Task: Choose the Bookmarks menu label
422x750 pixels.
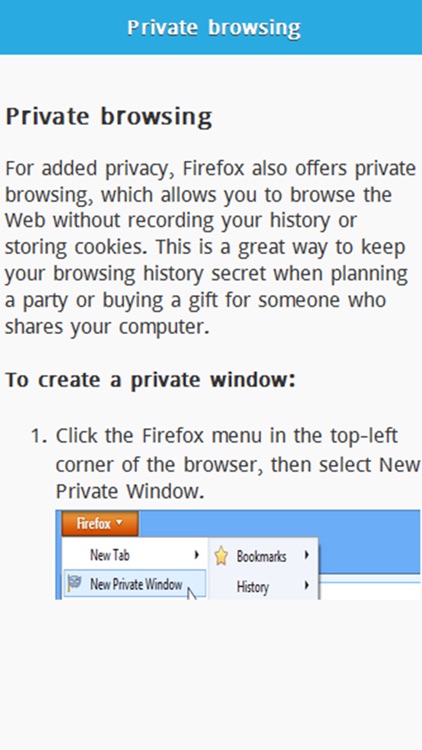Action: pyautogui.click(x=261, y=556)
